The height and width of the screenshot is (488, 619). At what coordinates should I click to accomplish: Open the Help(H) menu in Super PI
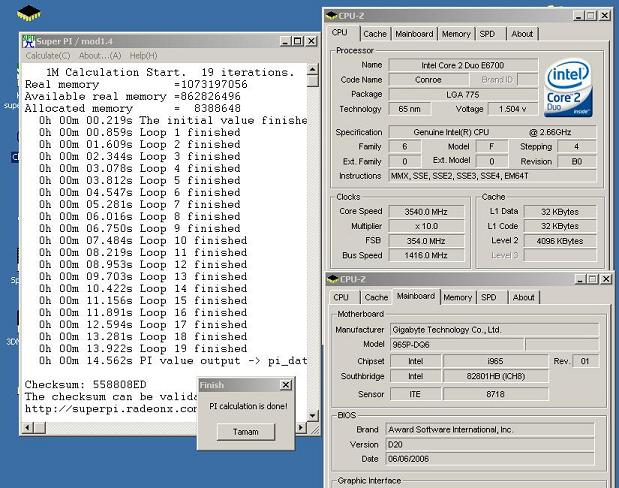[x=143, y=56]
